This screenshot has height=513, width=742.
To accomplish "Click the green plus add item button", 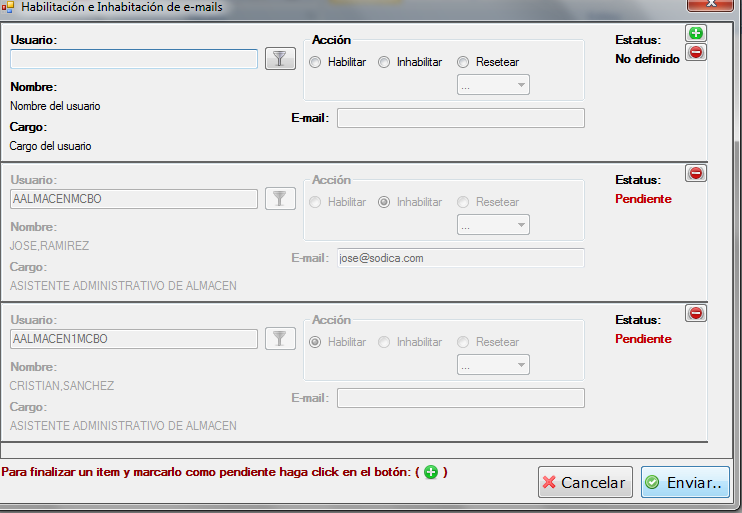I will tap(696, 33).
